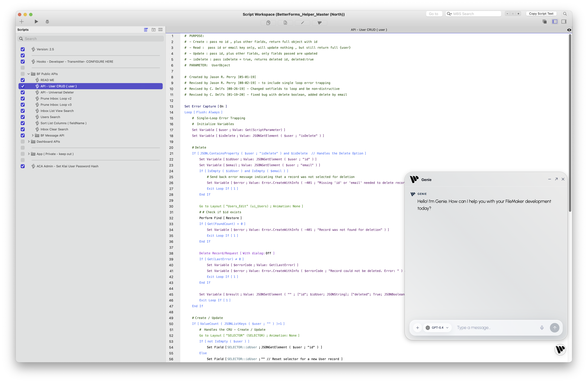Screen dimensions: 588x383
Task: Minimize the Genie chat panel
Action: 549,179
